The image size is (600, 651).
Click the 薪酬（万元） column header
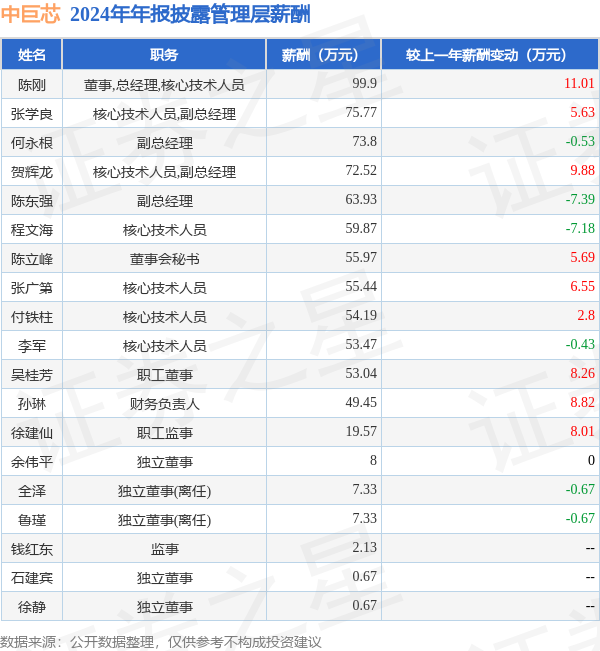point(323,54)
